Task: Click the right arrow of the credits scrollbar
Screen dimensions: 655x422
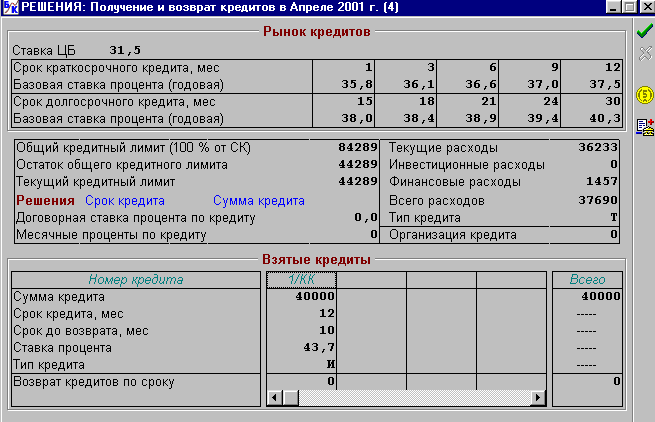Action: pyautogui.click(x=538, y=397)
